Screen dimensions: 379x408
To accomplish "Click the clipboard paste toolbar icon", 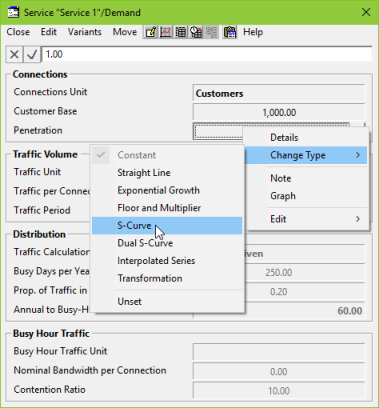I will pyautogui.click(x=230, y=32).
